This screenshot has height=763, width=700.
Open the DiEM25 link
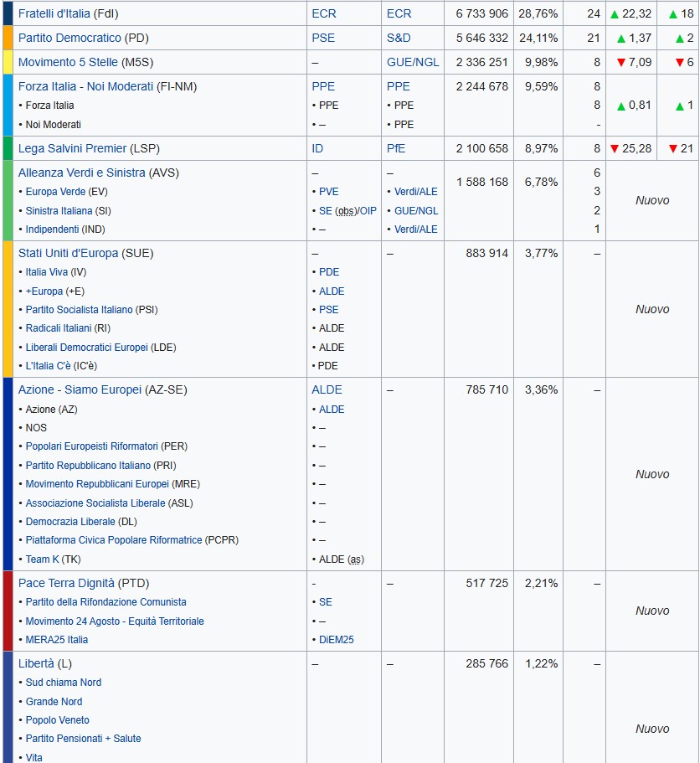pos(336,640)
